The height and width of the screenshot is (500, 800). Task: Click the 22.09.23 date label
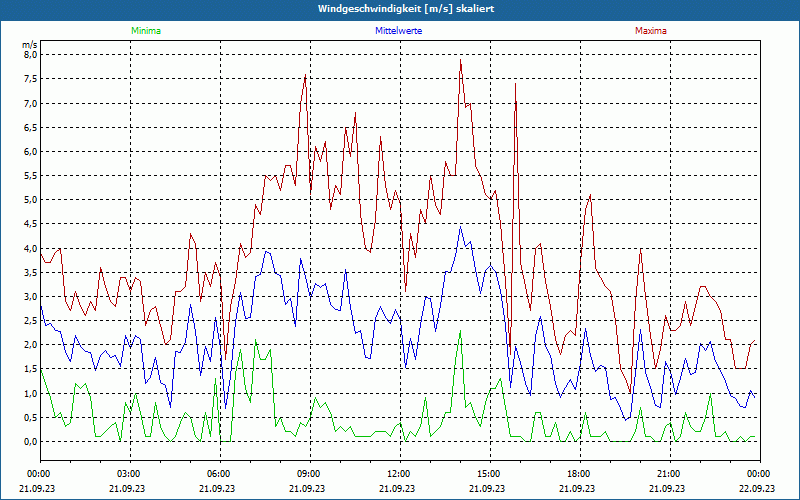click(758, 488)
